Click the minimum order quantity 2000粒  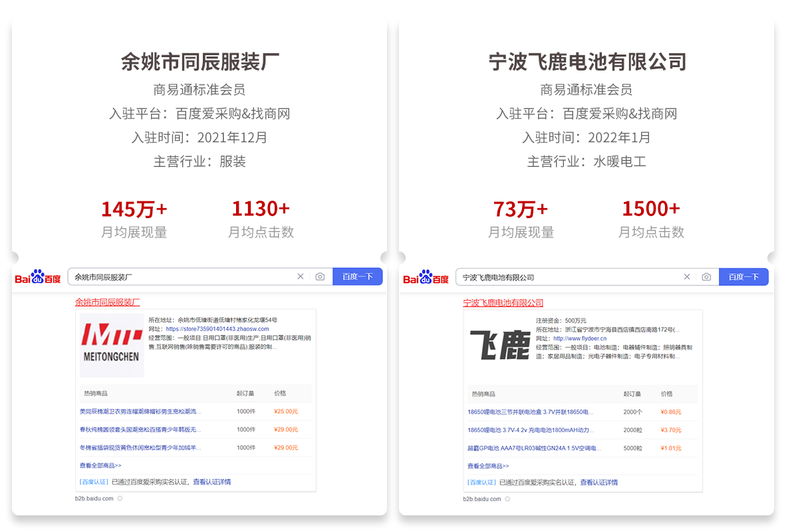click(x=633, y=430)
